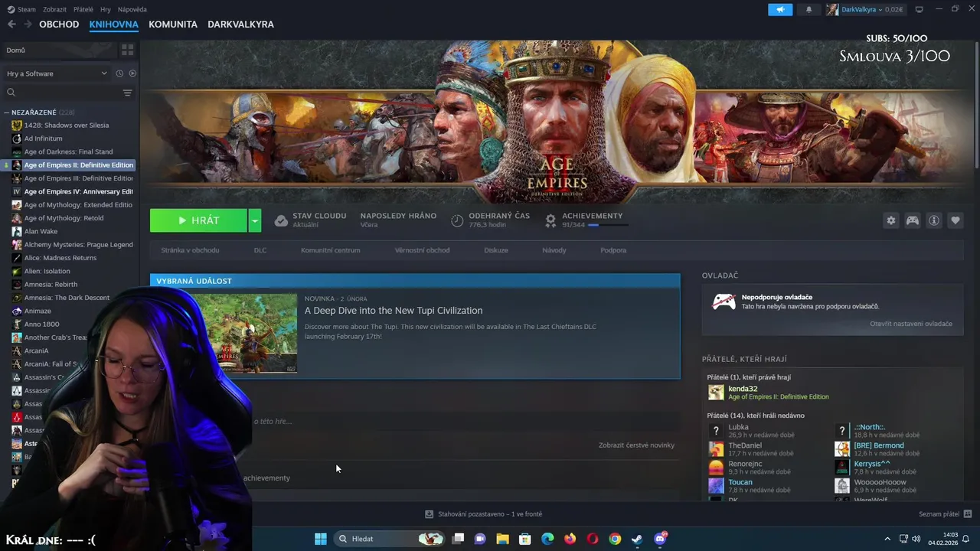980x551 pixels.
Task: Open Windows Start menu
Action: [321, 539]
